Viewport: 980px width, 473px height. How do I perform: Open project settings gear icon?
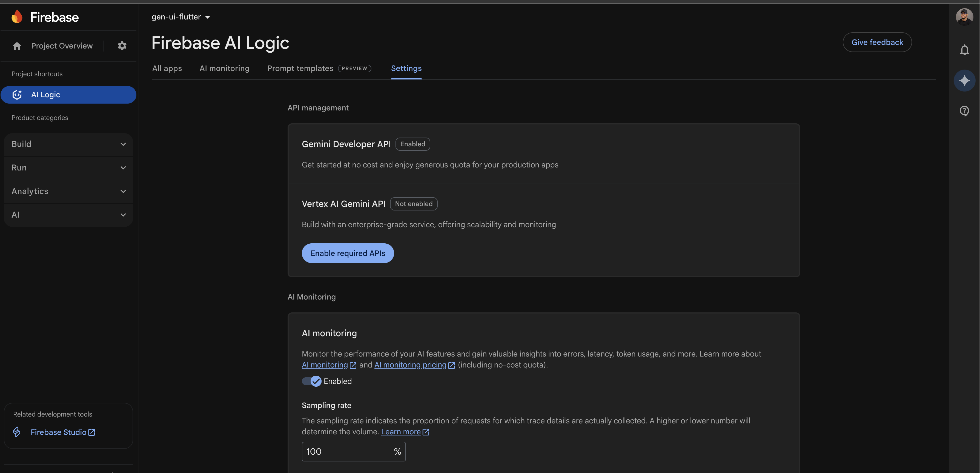(122, 46)
